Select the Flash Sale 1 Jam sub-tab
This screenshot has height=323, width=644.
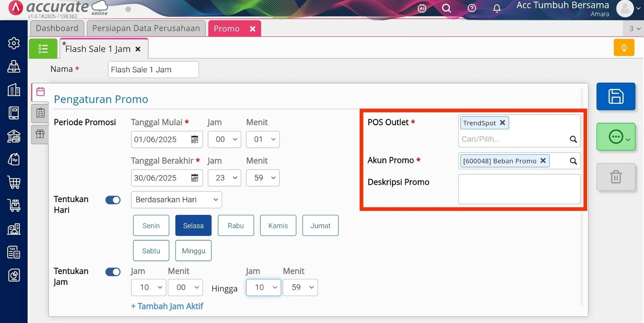98,49
